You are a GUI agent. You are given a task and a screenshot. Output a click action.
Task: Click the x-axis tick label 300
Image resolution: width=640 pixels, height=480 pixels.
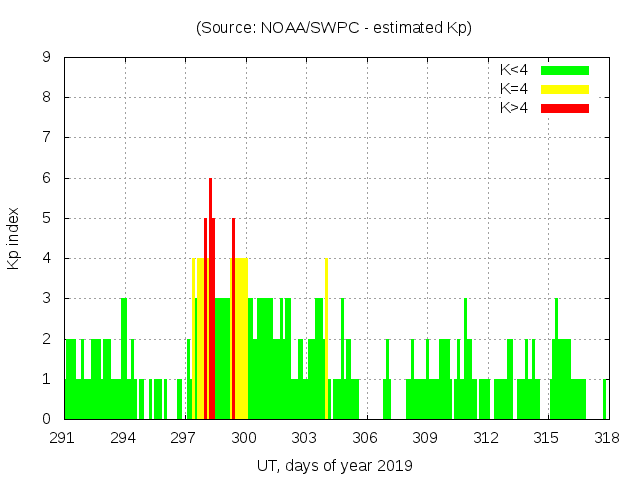click(244, 438)
